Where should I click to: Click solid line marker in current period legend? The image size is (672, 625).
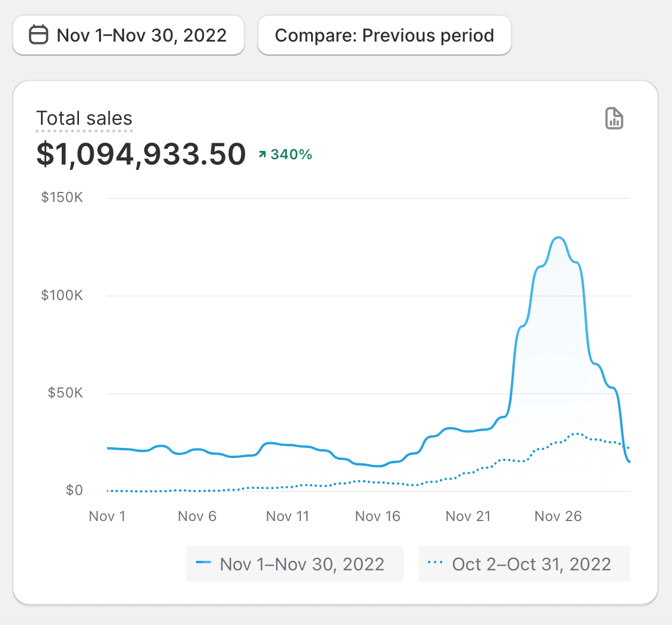[204, 563]
